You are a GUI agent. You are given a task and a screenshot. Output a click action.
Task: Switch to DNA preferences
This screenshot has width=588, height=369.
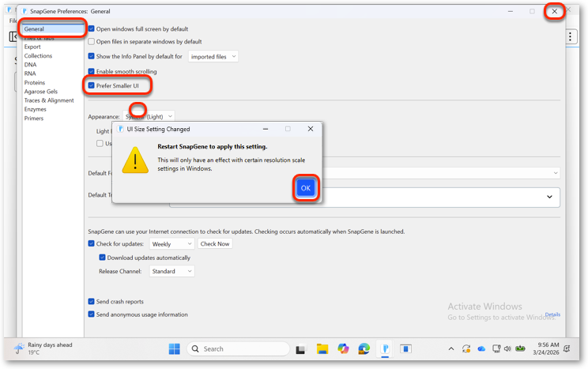click(30, 65)
